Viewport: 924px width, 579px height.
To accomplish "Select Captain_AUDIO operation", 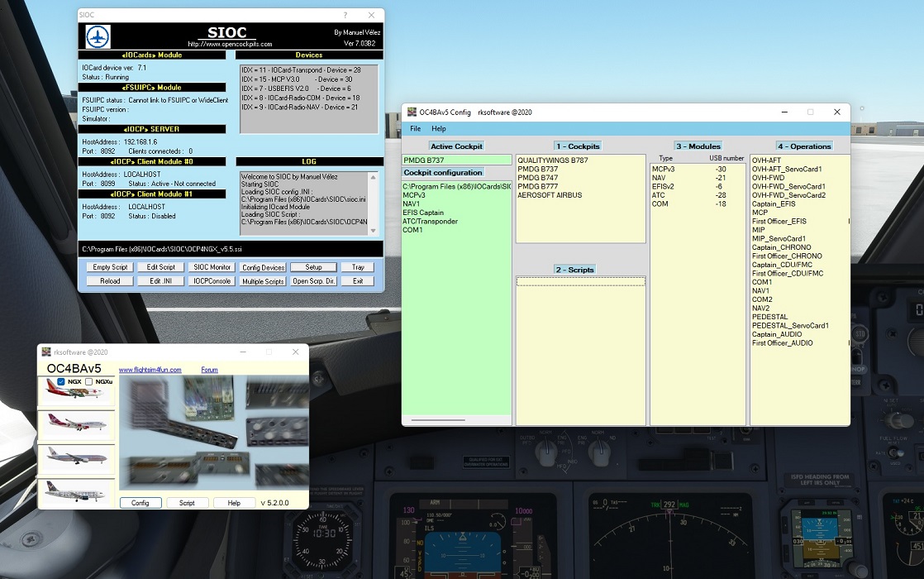I will pyautogui.click(x=777, y=334).
